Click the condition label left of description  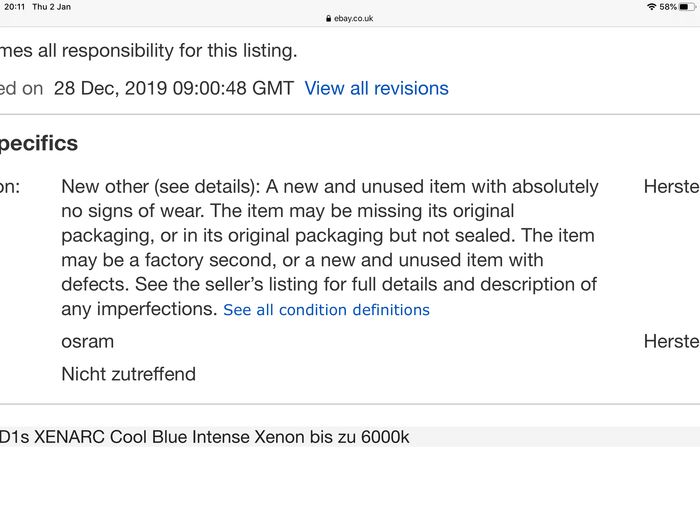pos(10,187)
